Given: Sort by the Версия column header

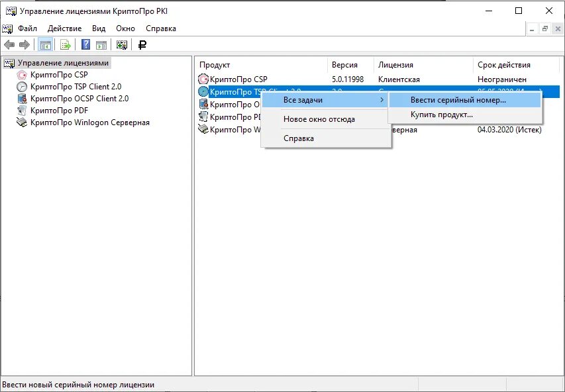Looking at the screenshot, I should point(350,65).
